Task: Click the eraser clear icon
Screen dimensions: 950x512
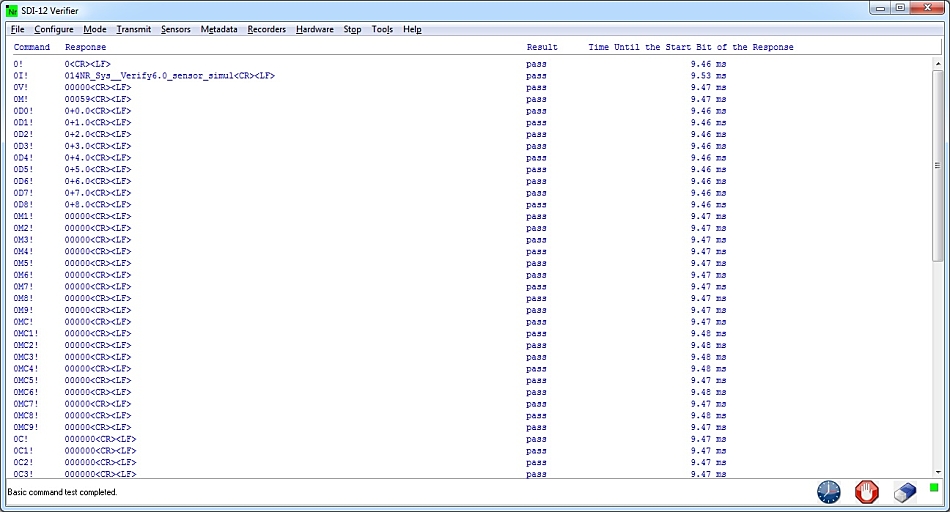Action: click(x=905, y=492)
